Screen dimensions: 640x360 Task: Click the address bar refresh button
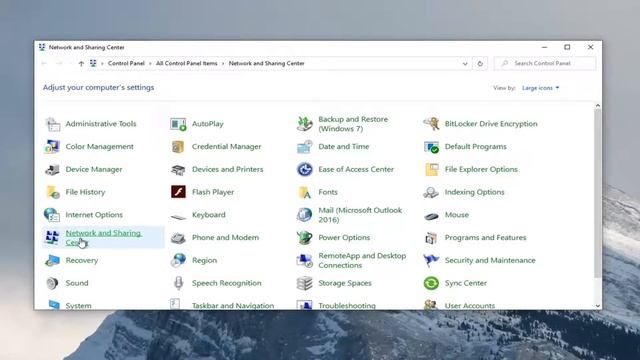(x=480, y=64)
